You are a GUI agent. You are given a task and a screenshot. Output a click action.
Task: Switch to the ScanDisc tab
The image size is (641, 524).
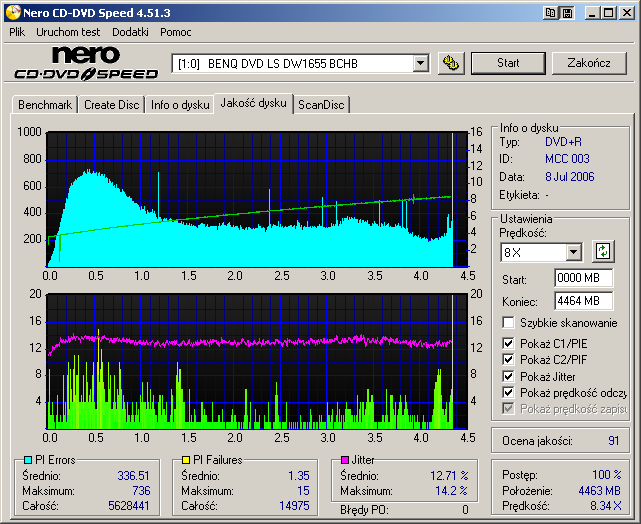click(x=321, y=105)
